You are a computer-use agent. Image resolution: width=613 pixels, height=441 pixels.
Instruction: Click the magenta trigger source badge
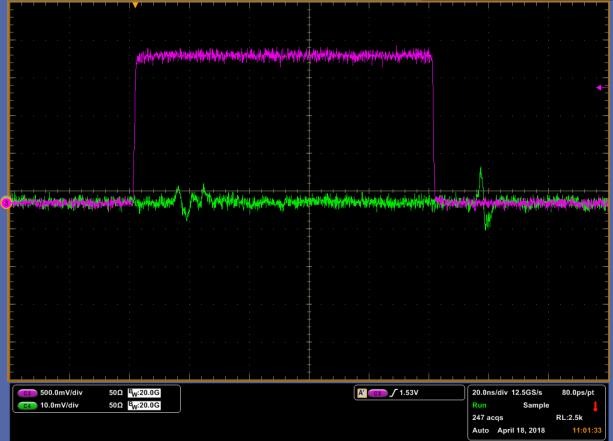tap(378, 393)
